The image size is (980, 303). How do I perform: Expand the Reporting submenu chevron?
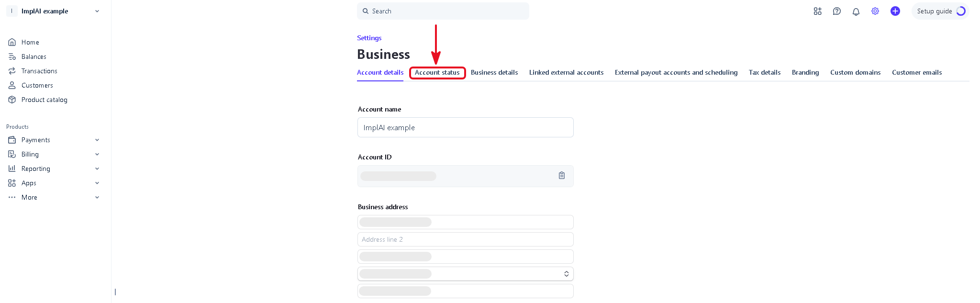(x=97, y=168)
